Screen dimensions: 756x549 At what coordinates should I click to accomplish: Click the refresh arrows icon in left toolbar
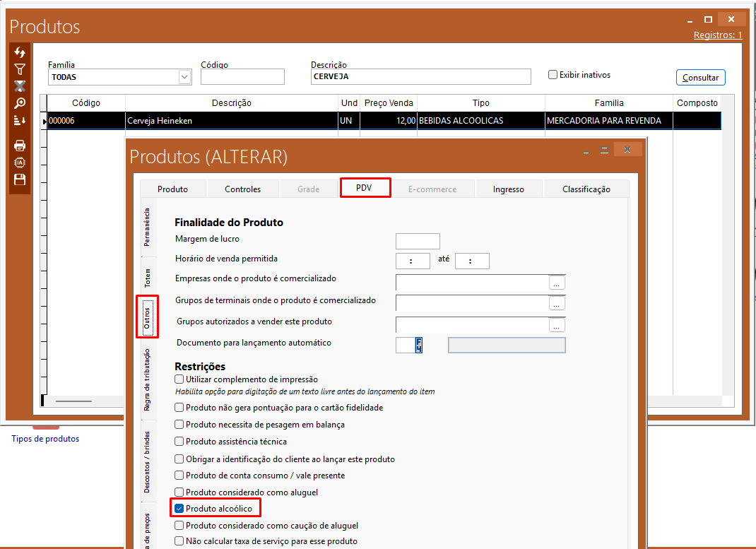[20, 53]
